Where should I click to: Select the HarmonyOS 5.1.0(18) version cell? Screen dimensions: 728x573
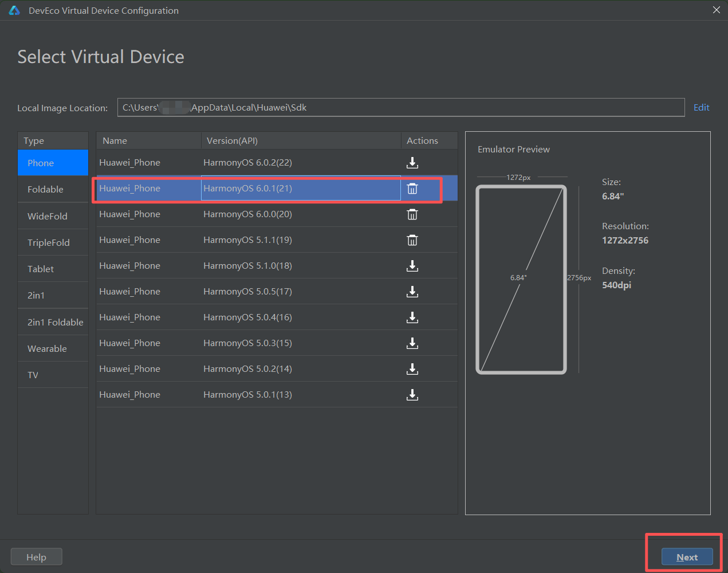[x=301, y=266]
